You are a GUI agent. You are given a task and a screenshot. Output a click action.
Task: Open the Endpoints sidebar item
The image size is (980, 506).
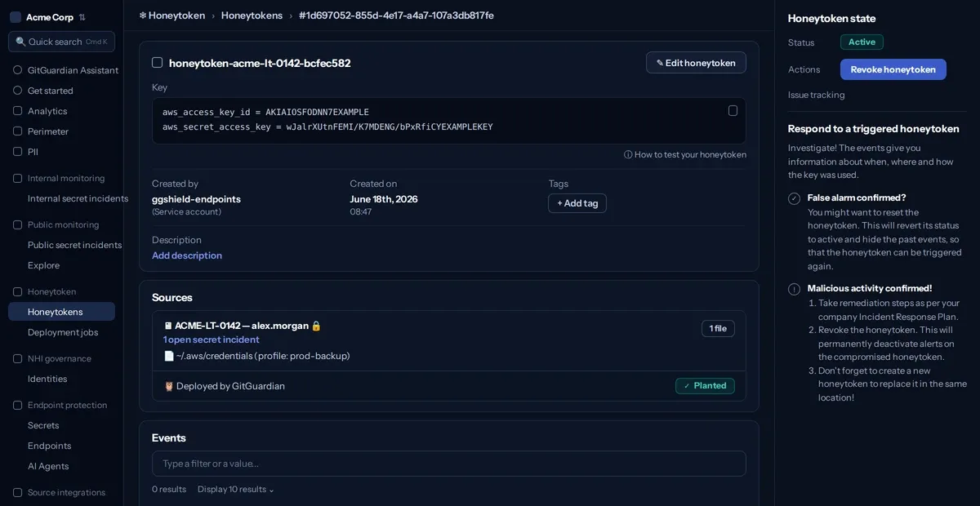[x=61, y=446]
